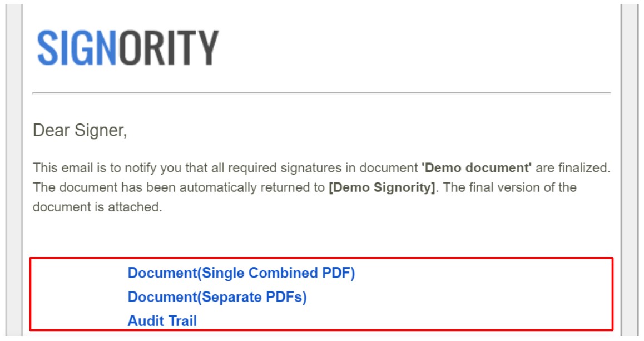Click the 'Dear Signer,' greeting

point(80,131)
